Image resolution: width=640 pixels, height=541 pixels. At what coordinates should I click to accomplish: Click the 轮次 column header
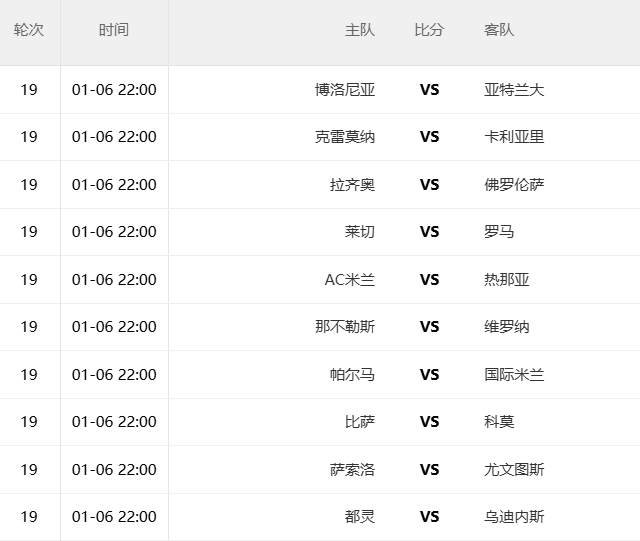(29, 30)
